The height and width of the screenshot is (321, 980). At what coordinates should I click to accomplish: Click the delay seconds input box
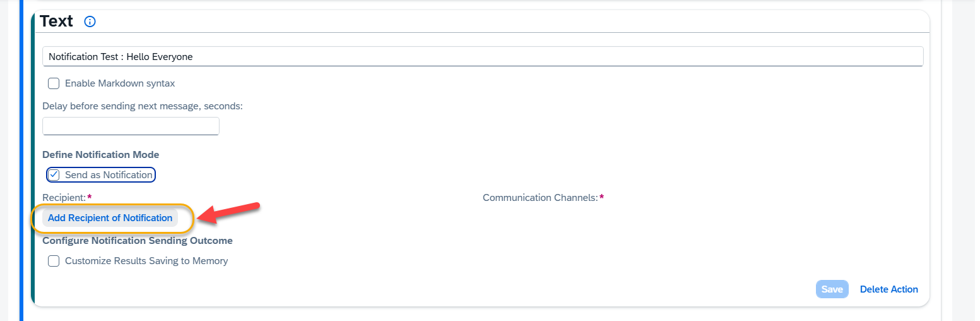[x=131, y=126]
